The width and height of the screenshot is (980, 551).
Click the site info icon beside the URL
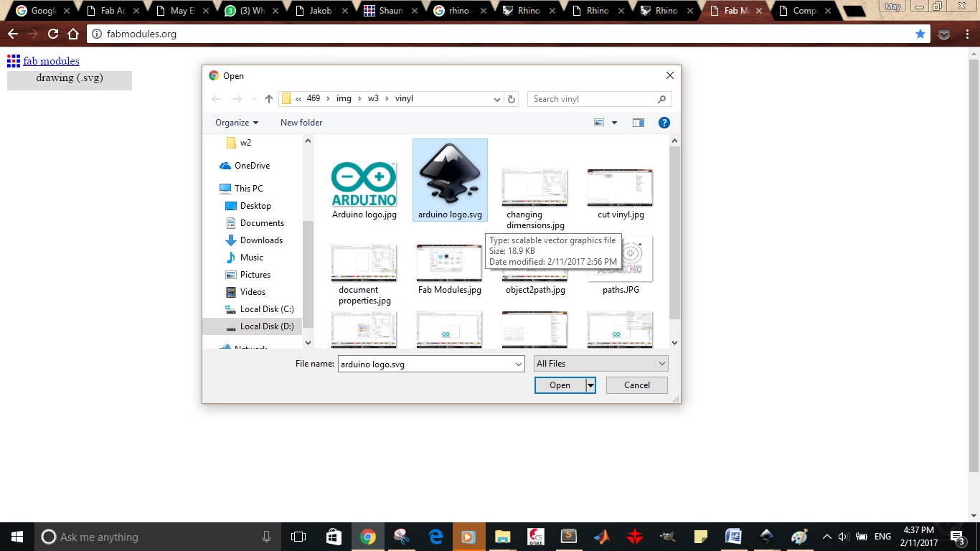coord(97,34)
